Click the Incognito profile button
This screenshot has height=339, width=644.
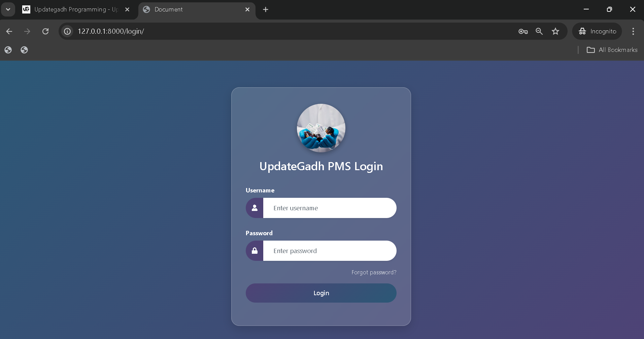pyautogui.click(x=597, y=31)
